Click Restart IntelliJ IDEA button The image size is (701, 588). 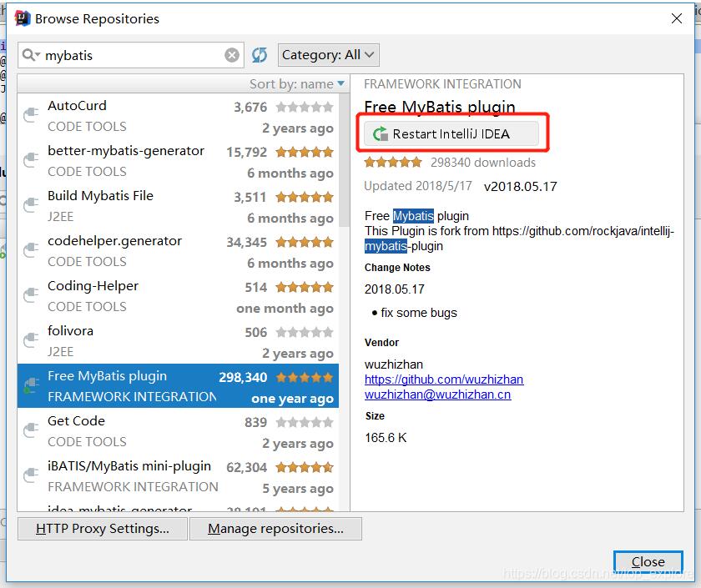point(451,133)
